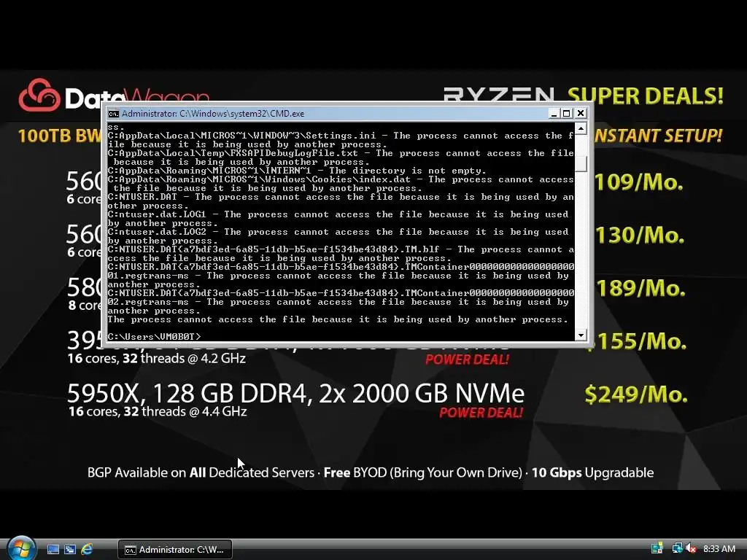The height and width of the screenshot is (560, 747).
Task: Open the network status tray icon
Action: tap(676, 548)
